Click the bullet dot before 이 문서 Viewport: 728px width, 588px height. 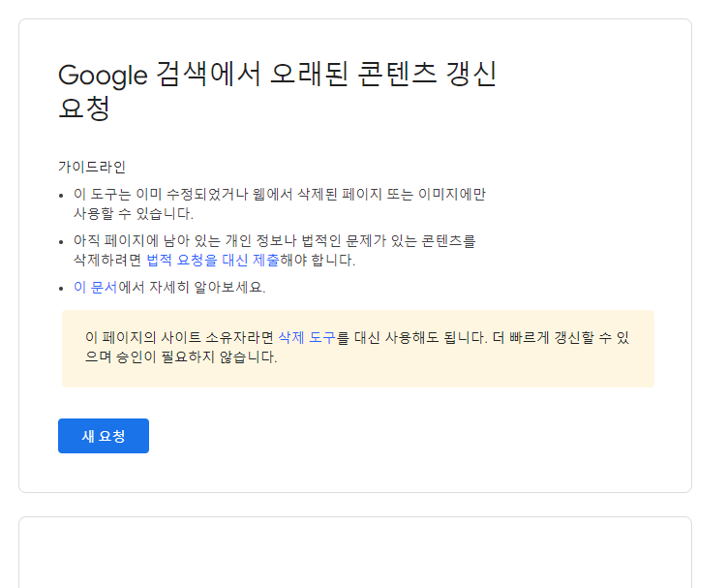(x=61, y=289)
